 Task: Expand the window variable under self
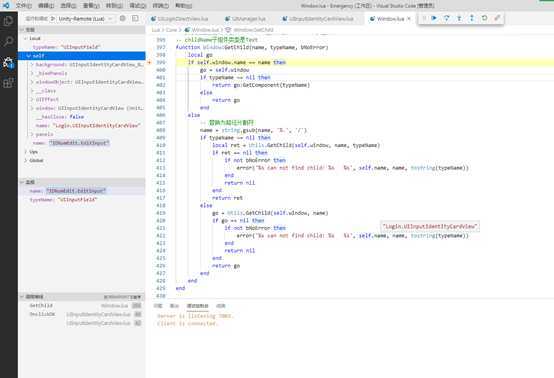(x=32, y=108)
